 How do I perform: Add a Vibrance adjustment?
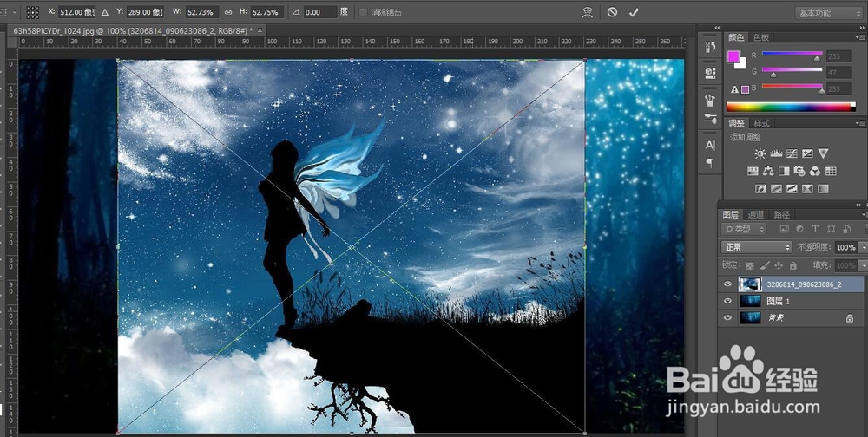[823, 153]
